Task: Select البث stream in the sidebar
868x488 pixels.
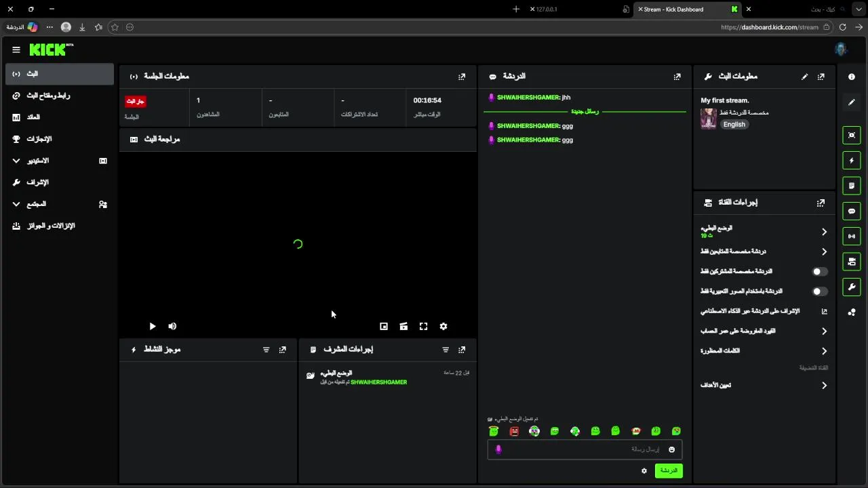Action: [x=60, y=74]
